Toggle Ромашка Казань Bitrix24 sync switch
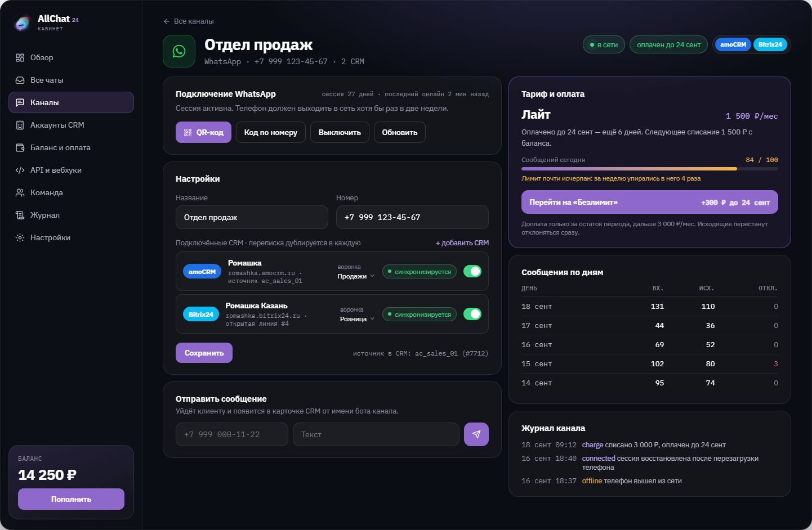Screen dimensions: 812x530 click(472, 314)
